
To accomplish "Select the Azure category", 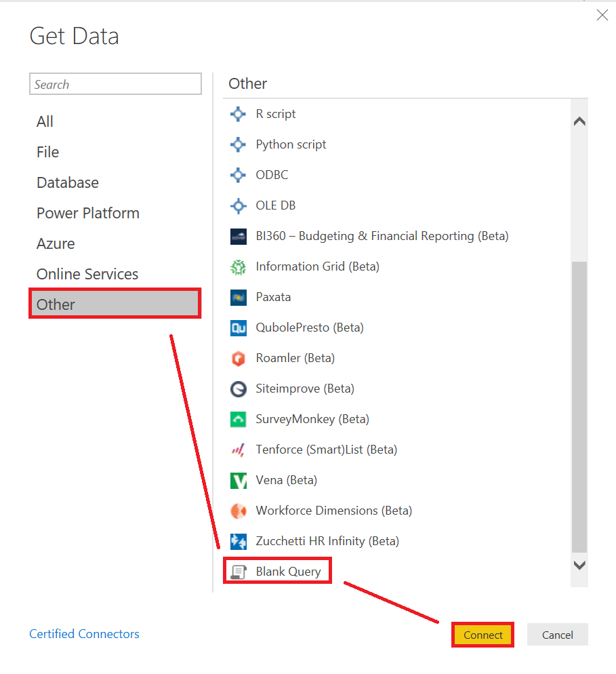I will [x=56, y=243].
